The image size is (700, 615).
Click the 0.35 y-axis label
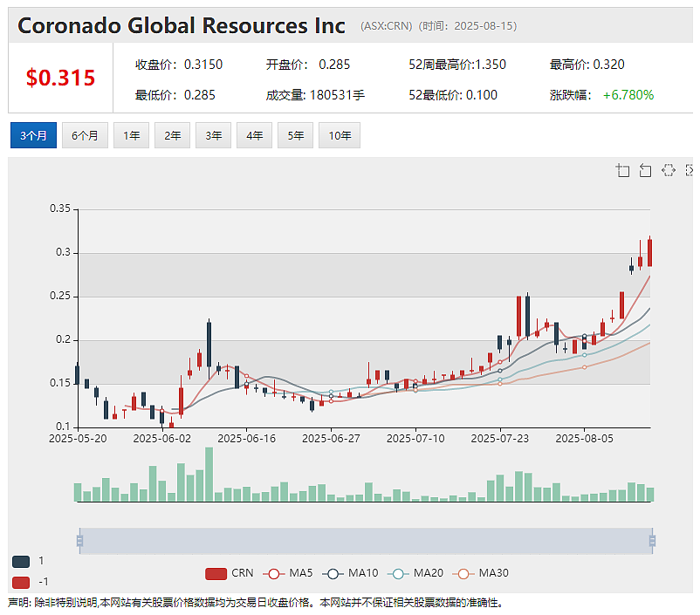pyautogui.click(x=60, y=208)
